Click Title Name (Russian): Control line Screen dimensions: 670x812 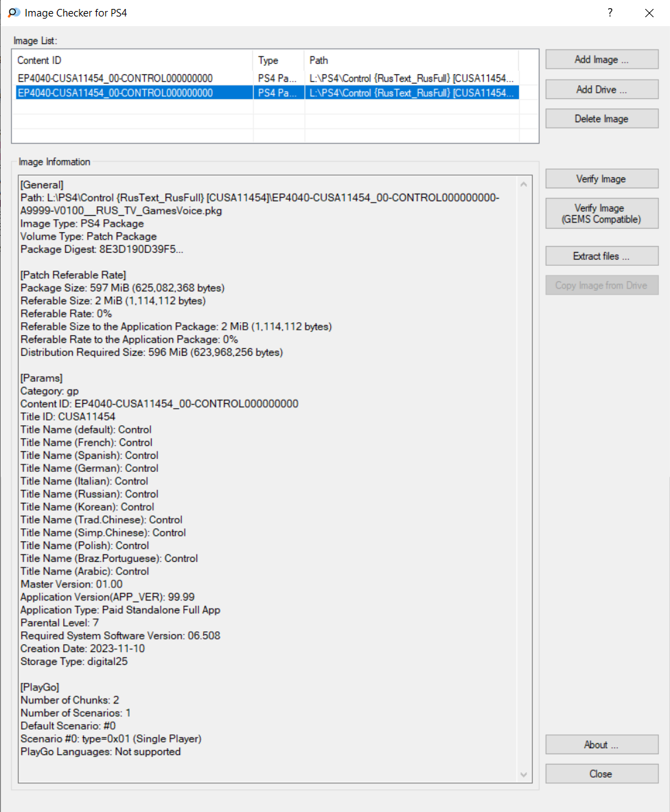pyautogui.click(x=89, y=494)
